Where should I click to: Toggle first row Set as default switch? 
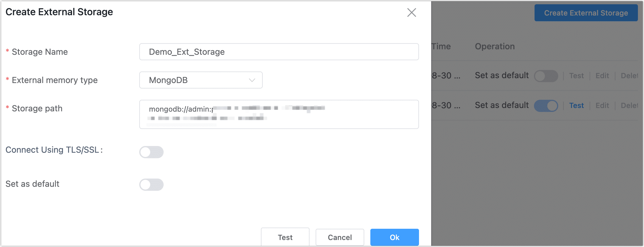546,76
